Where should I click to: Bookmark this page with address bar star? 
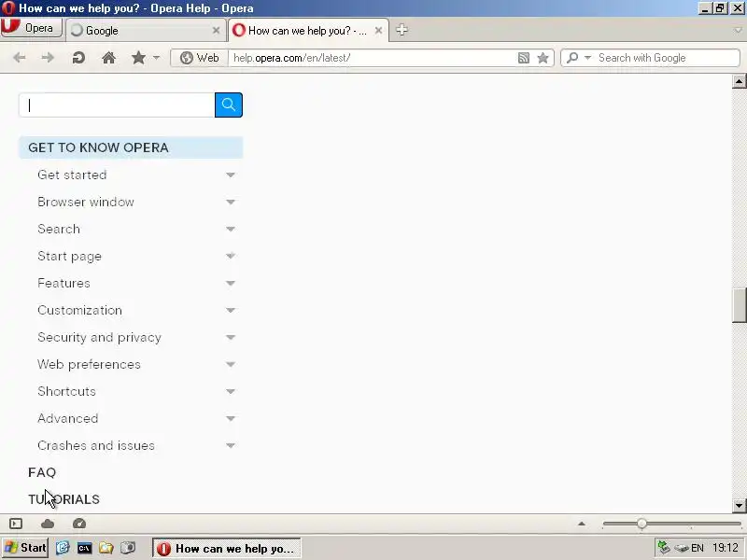(x=543, y=58)
